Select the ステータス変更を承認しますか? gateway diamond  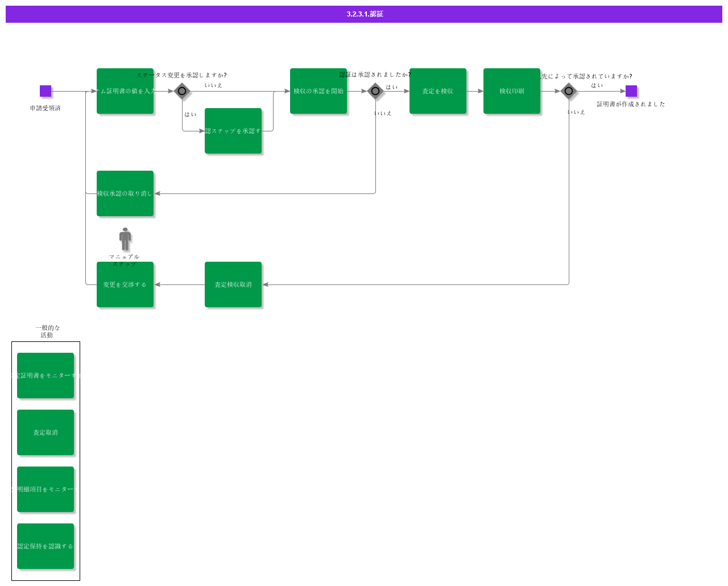point(182,91)
